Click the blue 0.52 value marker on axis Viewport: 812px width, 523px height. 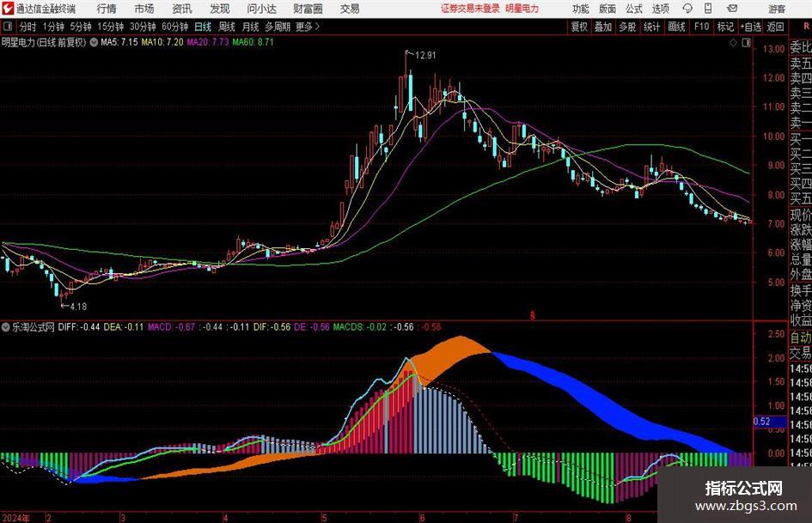tap(770, 422)
